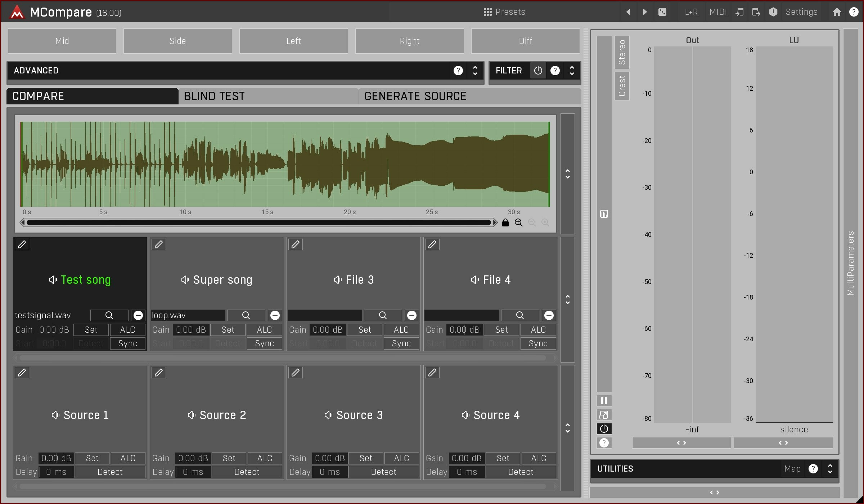Viewport: 864px width, 504px height.
Task: Expand the Advanced section
Action: pos(475,71)
